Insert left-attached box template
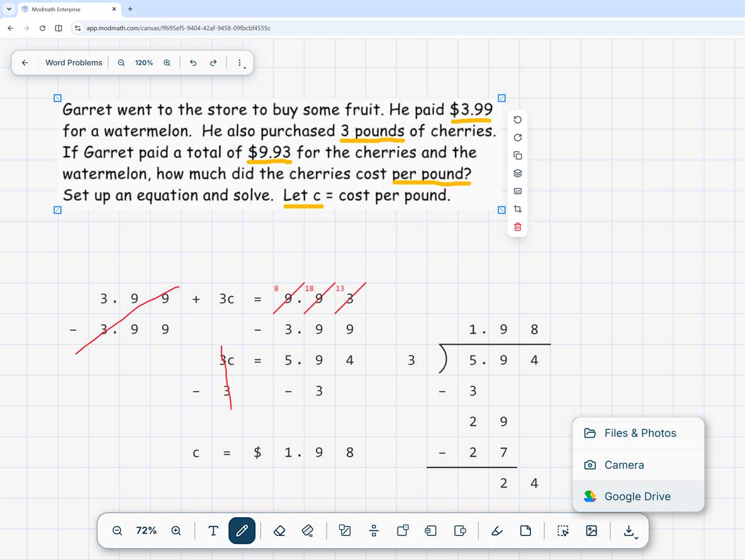 click(x=431, y=530)
